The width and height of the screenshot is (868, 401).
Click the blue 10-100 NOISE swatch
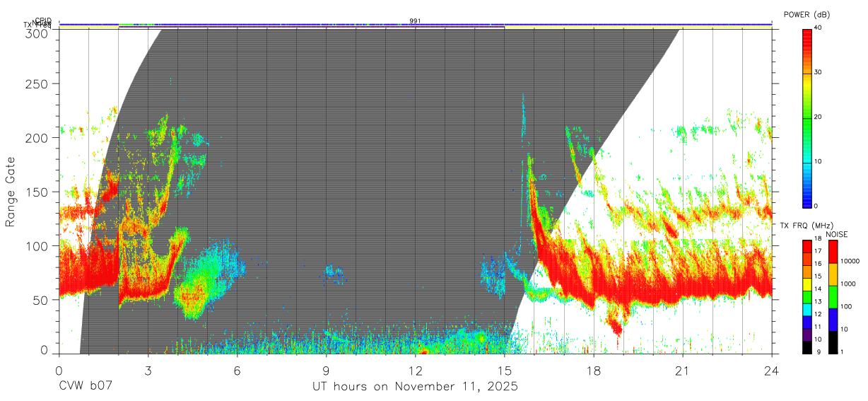point(833,320)
